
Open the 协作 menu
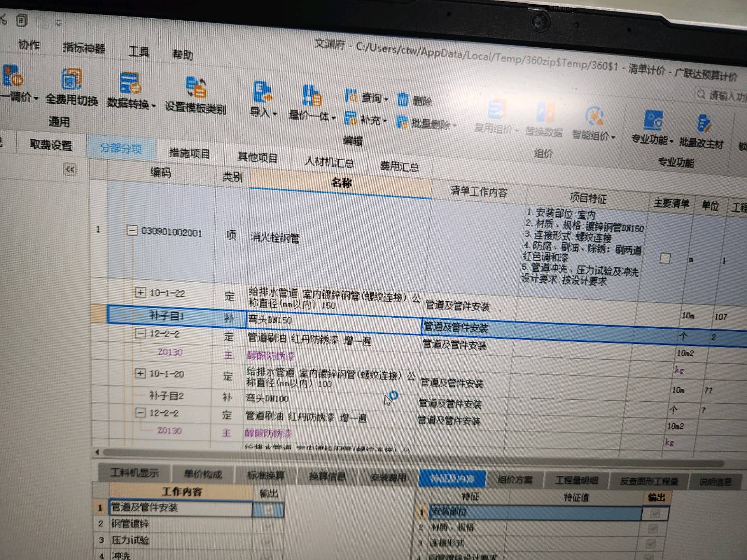coord(30,45)
